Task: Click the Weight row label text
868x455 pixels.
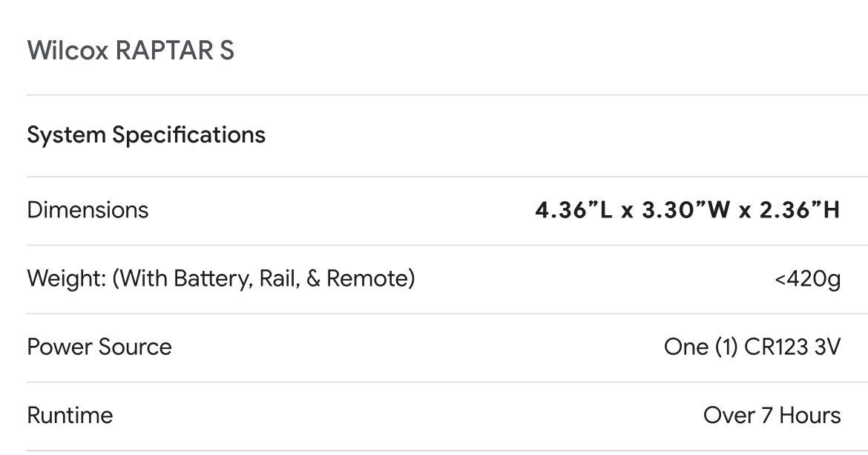Action: [x=221, y=278]
